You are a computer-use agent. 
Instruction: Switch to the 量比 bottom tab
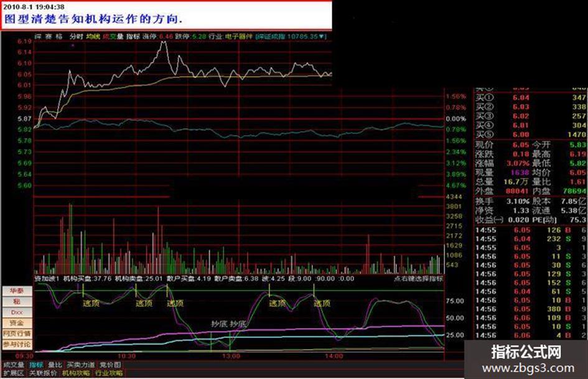(x=55, y=365)
